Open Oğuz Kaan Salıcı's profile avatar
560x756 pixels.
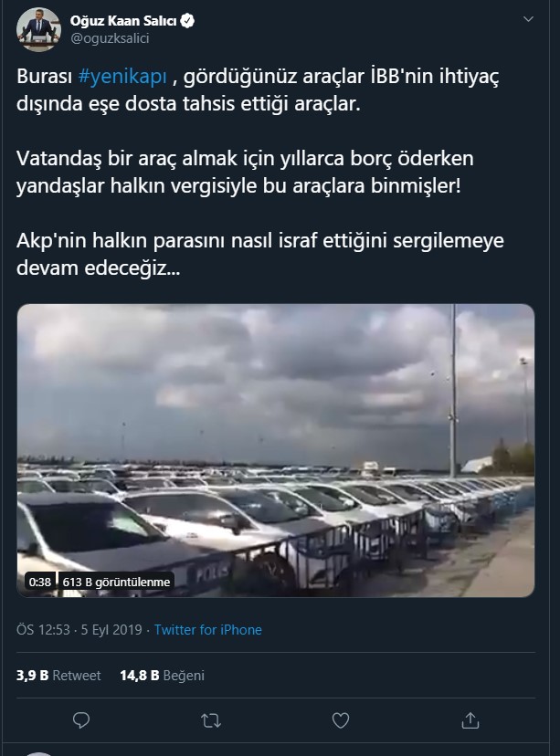38,29
